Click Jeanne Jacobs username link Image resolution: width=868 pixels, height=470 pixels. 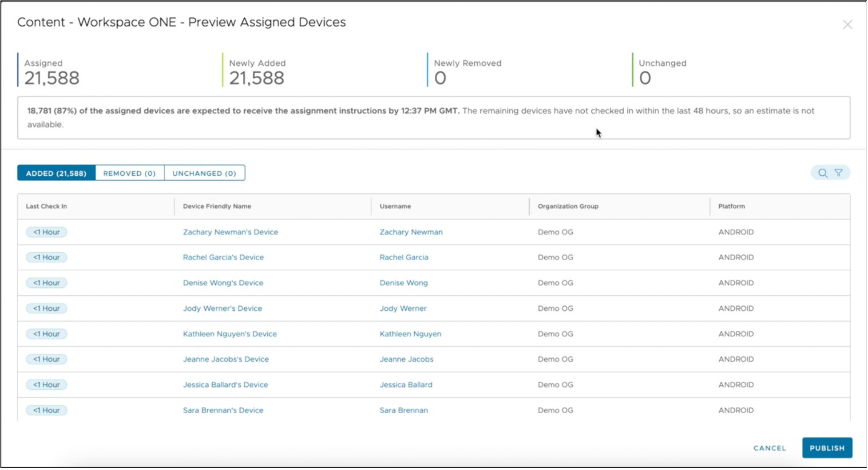point(406,359)
